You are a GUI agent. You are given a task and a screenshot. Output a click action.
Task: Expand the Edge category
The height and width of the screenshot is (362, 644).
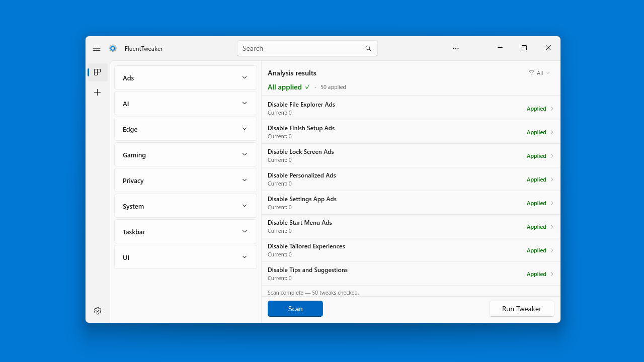pos(186,129)
